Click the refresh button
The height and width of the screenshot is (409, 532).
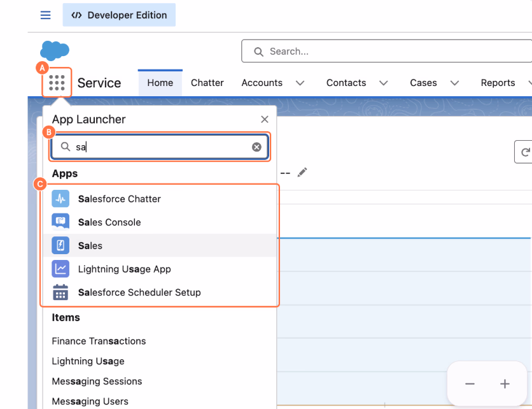tap(524, 152)
